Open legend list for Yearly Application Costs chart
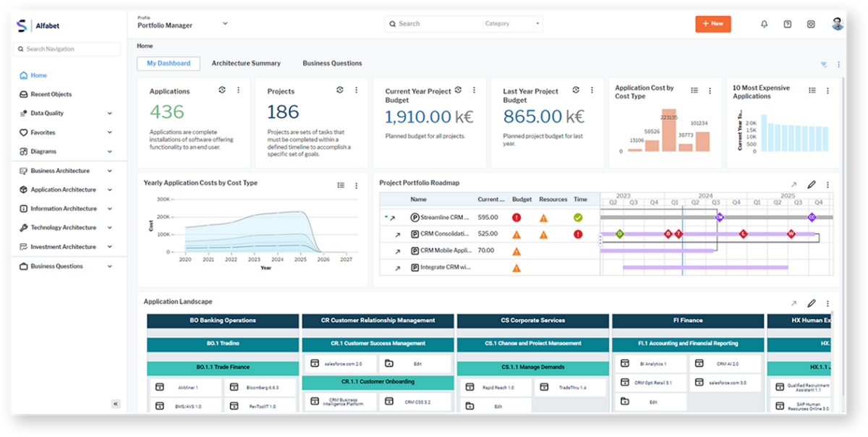The height and width of the screenshot is (437, 868). pos(341,185)
